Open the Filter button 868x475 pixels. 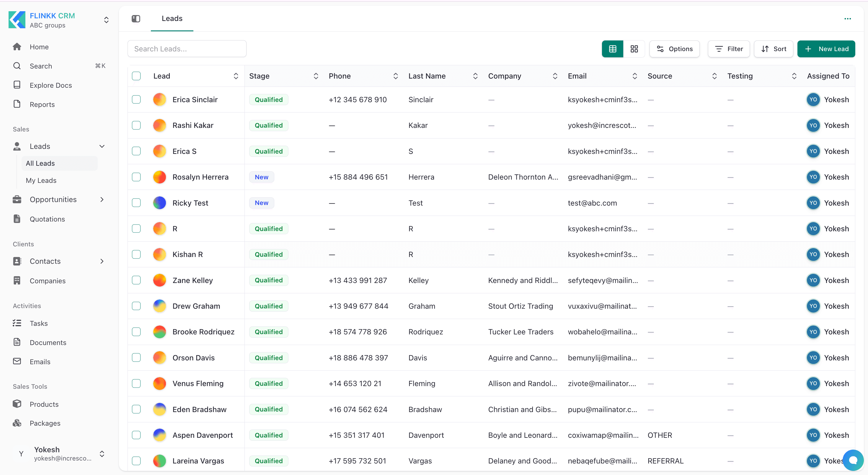coord(729,49)
